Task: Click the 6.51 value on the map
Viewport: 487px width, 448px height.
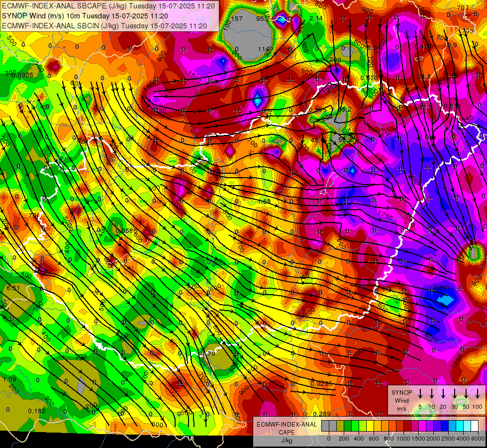Action: pos(13,288)
